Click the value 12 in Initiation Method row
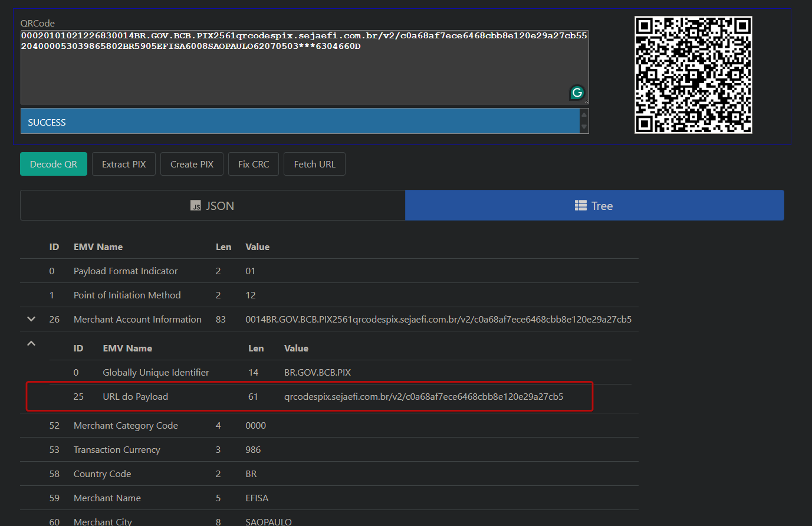The height and width of the screenshot is (526, 812). pyautogui.click(x=251, y=295)
